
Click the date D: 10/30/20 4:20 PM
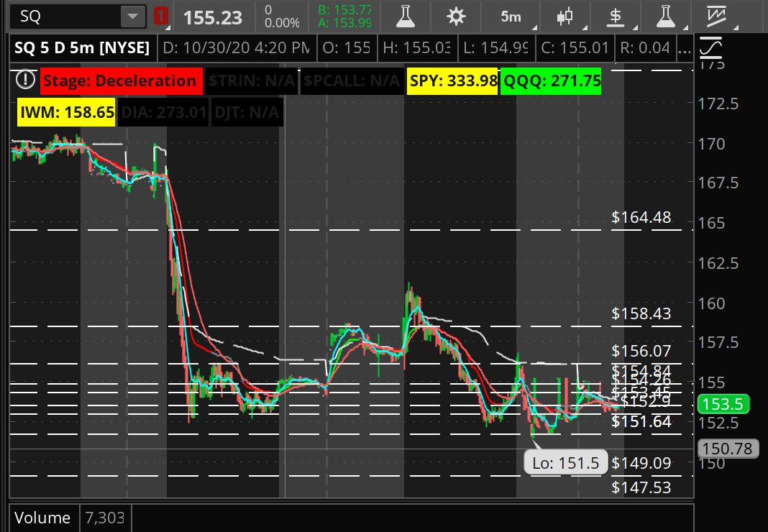[236, 47]
